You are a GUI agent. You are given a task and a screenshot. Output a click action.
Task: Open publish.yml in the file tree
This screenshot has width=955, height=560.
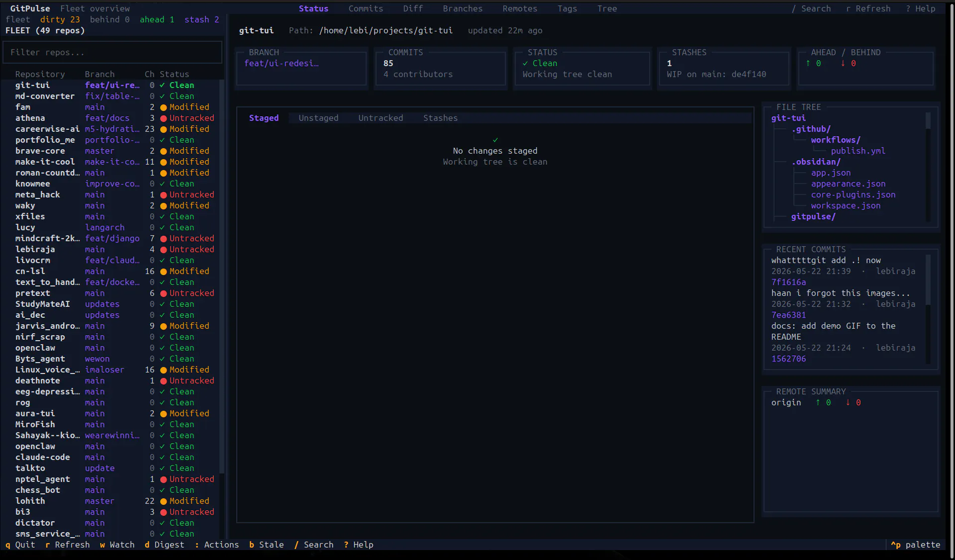pyautogui.click(x=858, y=151)
